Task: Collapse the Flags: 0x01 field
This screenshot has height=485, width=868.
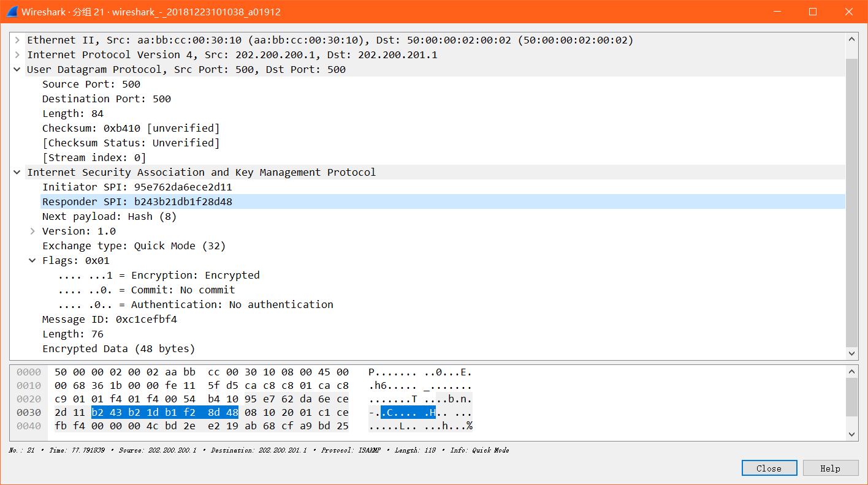Action: pos(32,260)
